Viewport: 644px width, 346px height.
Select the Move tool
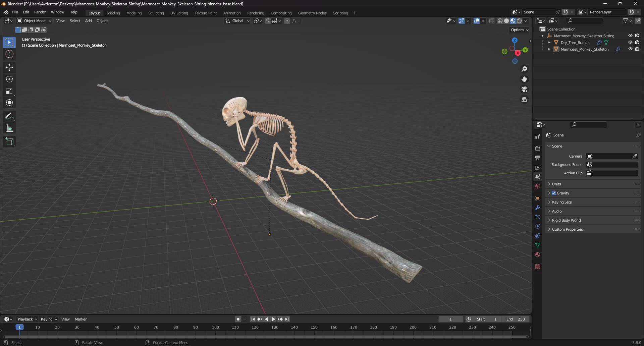click(x=9, y=67)
